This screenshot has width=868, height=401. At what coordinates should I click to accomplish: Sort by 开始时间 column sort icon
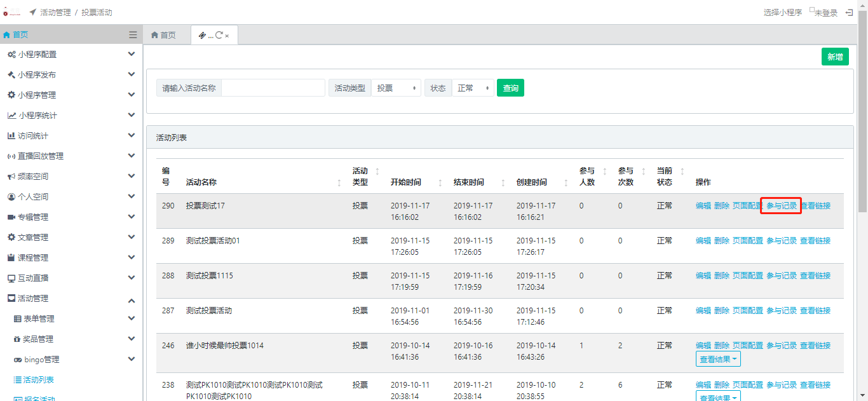(440, 182)
